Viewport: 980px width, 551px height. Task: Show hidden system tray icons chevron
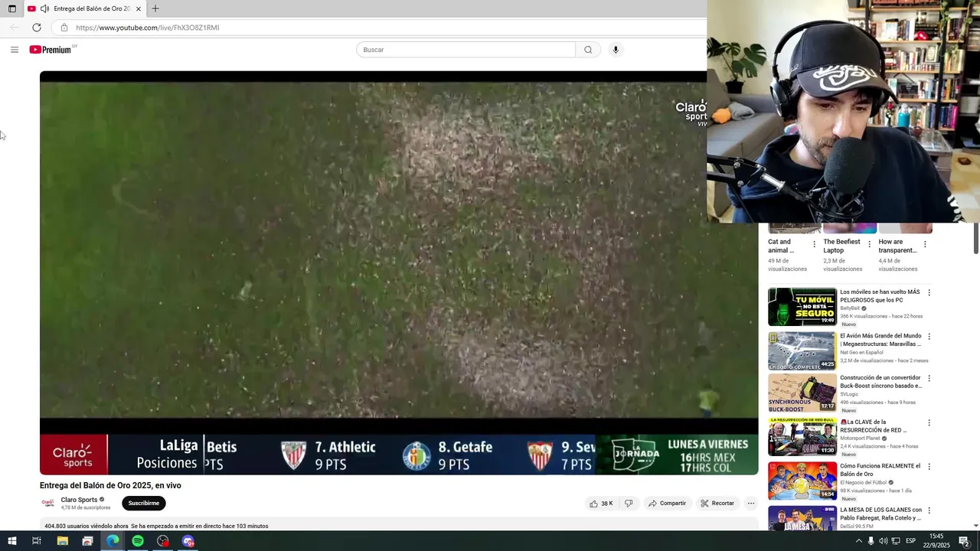click(858, 541)
